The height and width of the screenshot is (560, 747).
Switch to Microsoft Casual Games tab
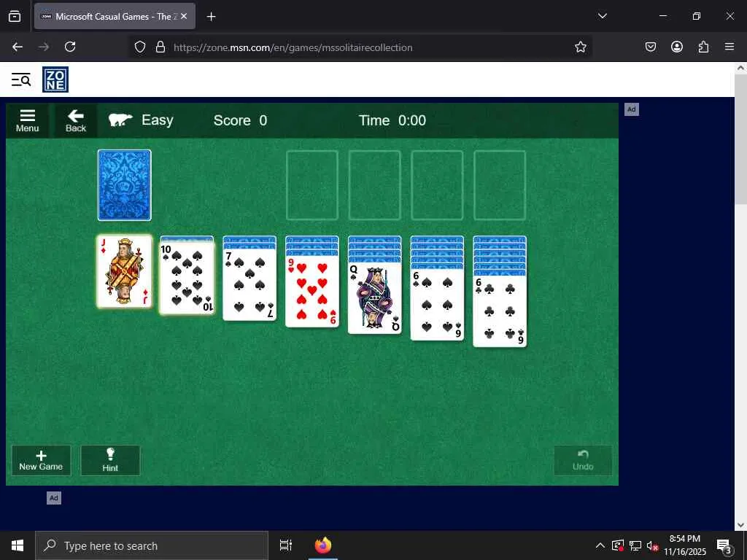pos(115,16)
